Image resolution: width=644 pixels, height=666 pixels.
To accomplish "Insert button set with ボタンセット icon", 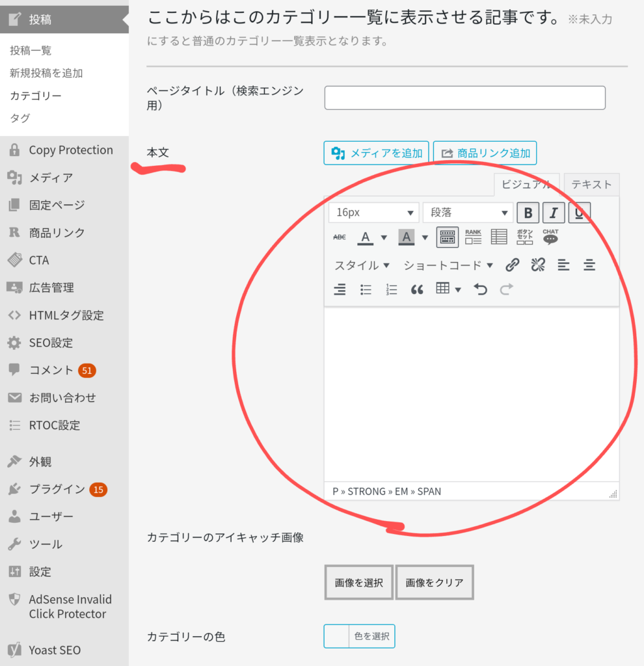I will [524, 237].
